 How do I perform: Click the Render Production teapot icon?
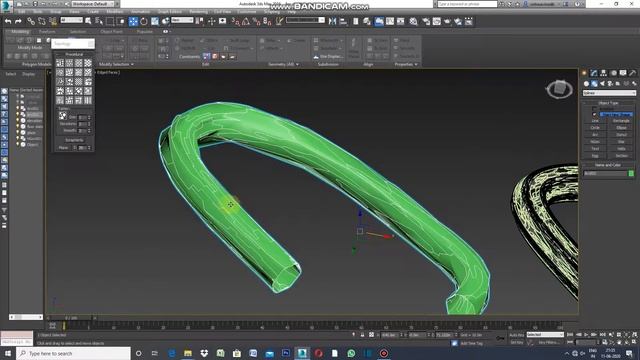point(447,21)
